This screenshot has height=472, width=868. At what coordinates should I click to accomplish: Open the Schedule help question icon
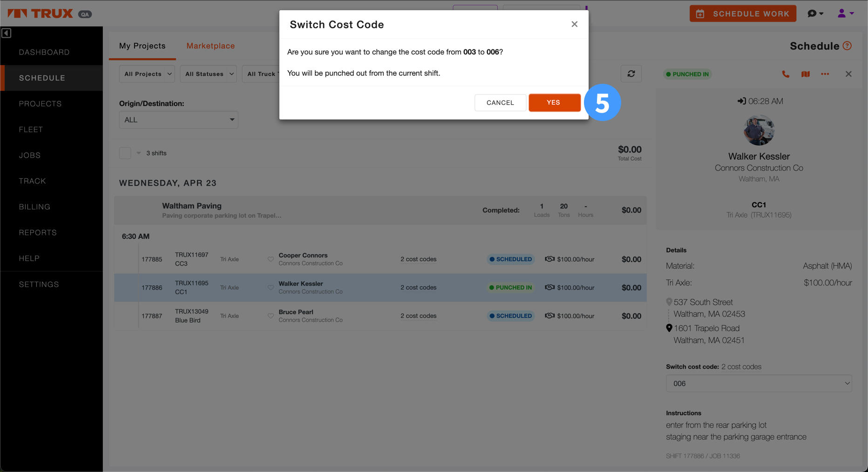(x=847, y=46)
